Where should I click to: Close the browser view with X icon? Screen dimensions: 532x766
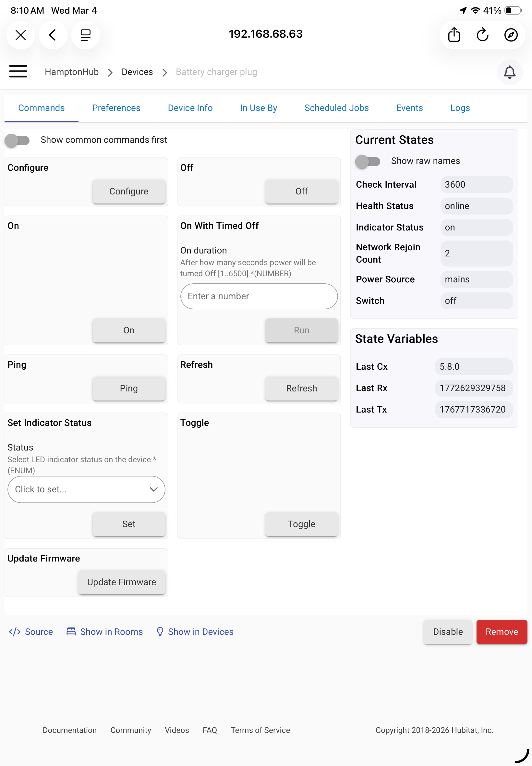coord(21,35)
